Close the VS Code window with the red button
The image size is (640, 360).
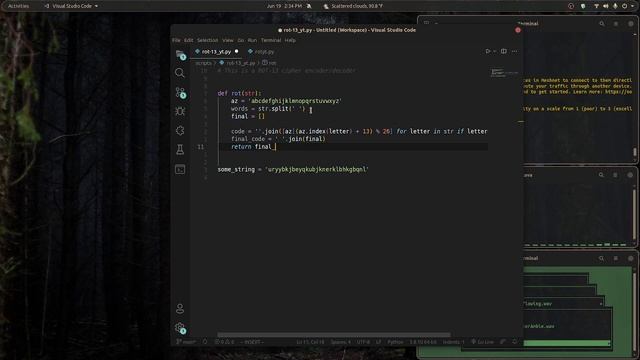click(518, 30)
